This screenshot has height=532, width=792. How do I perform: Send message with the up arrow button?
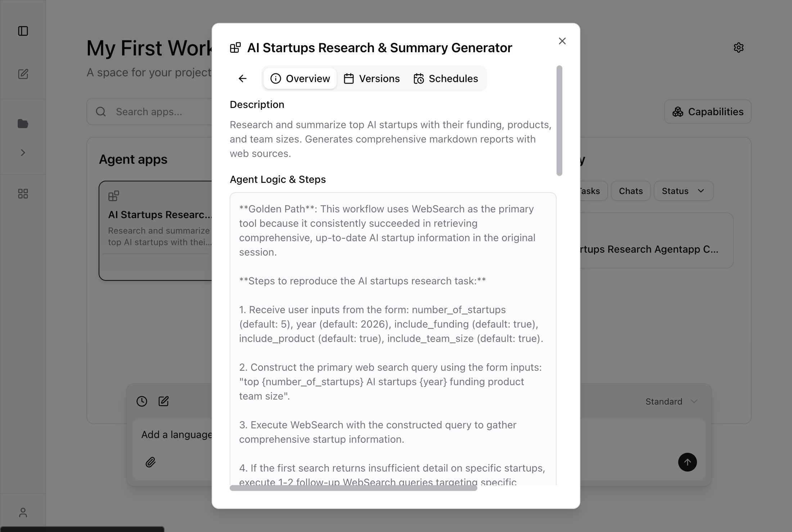688,462
